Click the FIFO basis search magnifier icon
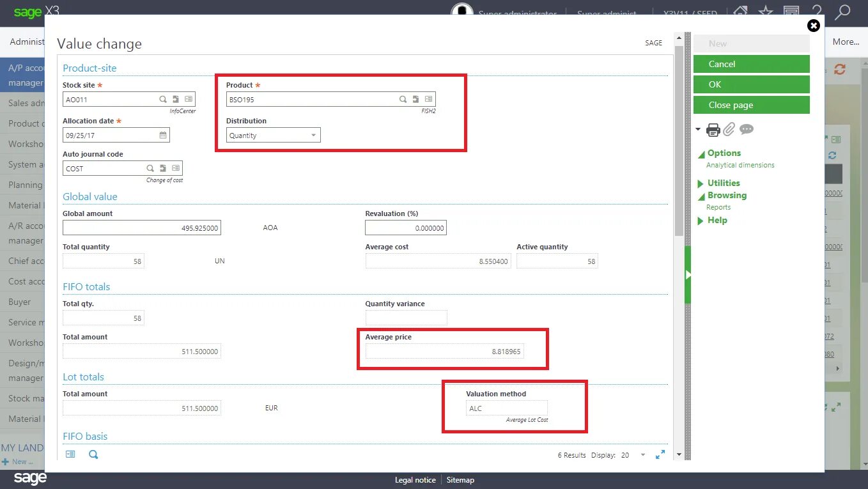Screen dimensions: 868x489 point(93,454)
